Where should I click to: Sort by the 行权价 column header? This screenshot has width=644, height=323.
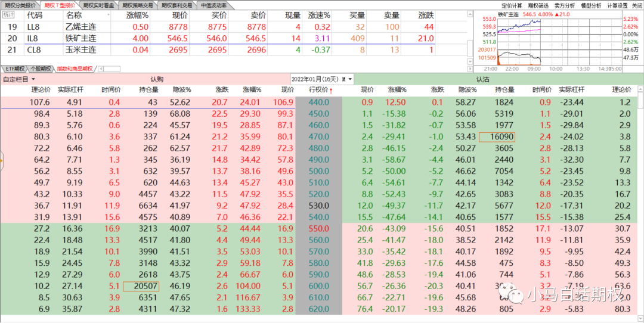pos(321,89)
